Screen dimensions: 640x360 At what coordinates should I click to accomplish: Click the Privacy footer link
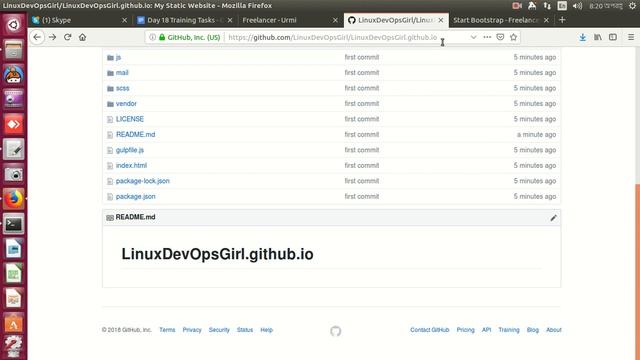pos(192,330)
